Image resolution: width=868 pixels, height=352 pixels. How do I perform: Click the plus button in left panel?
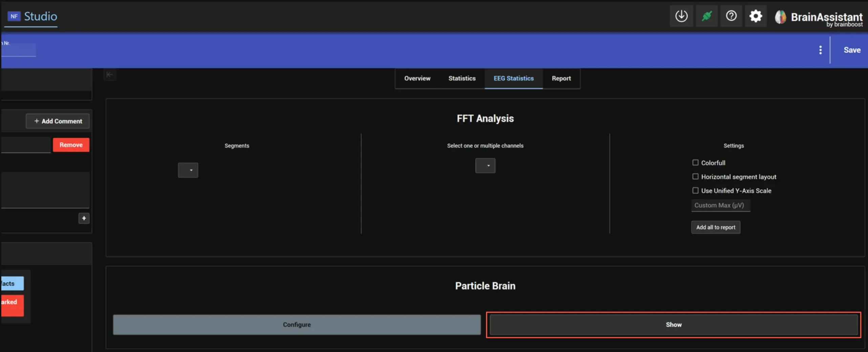point(84,218)
